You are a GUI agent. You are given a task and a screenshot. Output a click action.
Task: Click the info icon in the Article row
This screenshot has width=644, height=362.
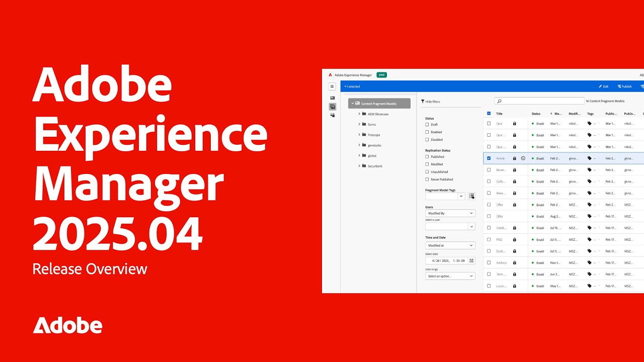click(523, 158)
